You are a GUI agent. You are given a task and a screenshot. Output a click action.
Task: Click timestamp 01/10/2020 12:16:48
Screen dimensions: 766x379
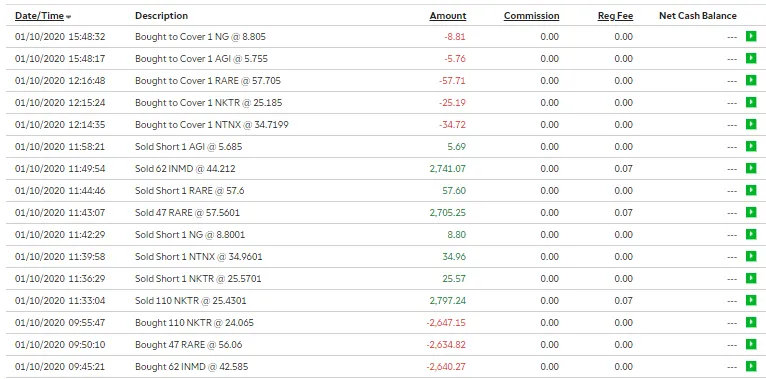(60, 81)
